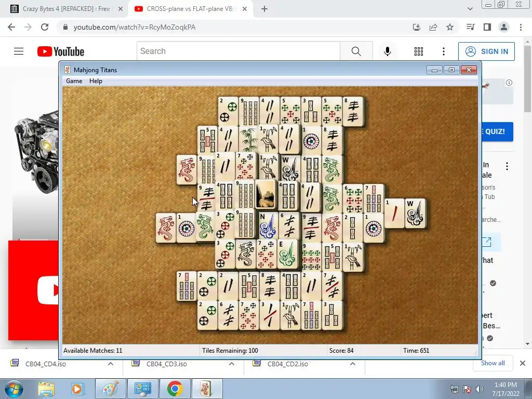The image size is (532, 399).
Task: Select the top-right 8 bamboo tile
Action: pos(353,111)
